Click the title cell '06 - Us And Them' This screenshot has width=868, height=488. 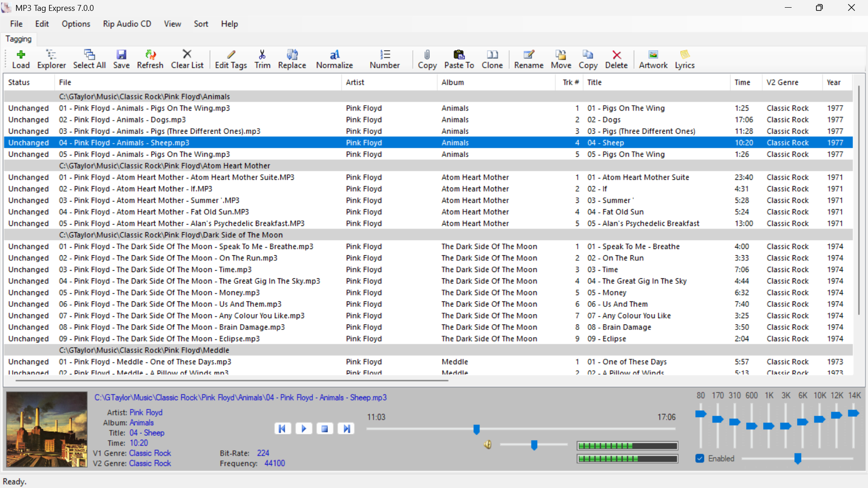[618, 304]
